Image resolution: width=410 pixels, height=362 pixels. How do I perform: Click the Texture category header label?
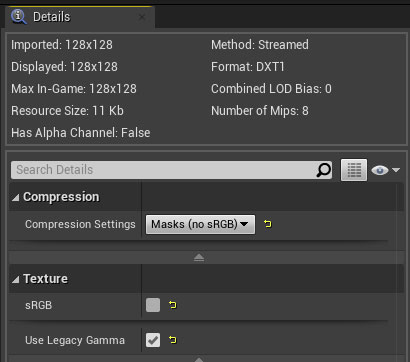pos(45,279)
